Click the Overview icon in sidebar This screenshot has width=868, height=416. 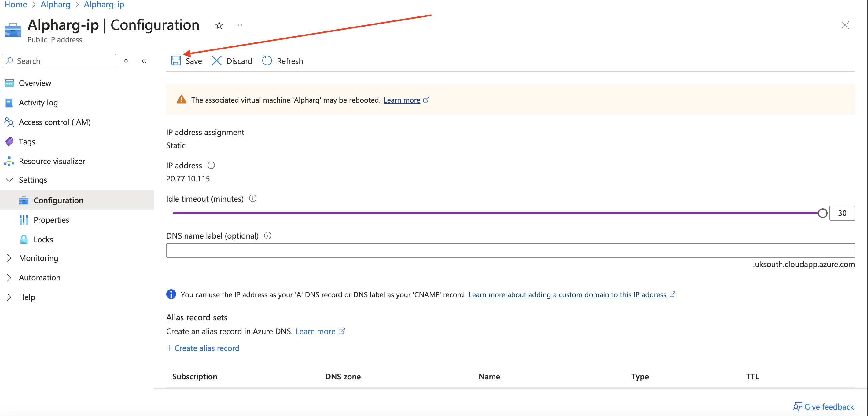[9, 83]
